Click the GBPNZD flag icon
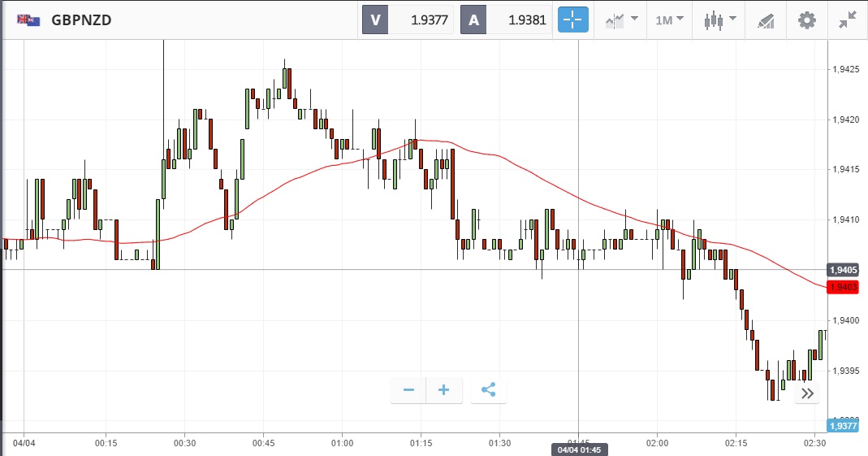 pos(29,20)
